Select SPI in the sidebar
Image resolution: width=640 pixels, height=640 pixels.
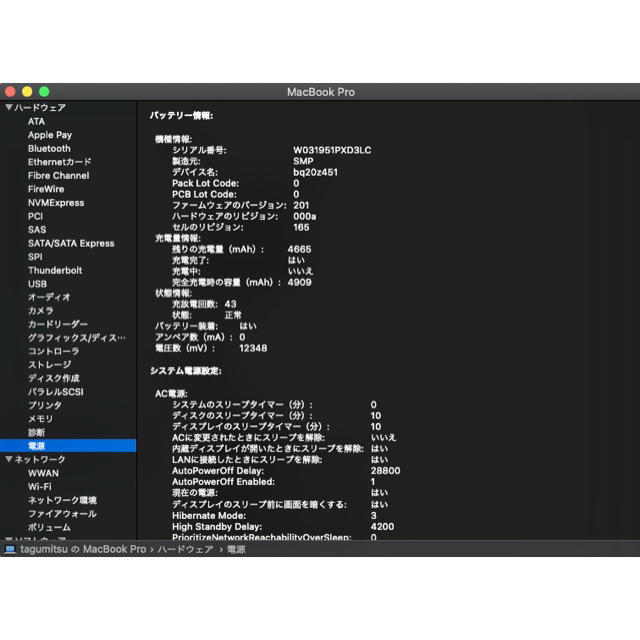(x=35, y=257)
